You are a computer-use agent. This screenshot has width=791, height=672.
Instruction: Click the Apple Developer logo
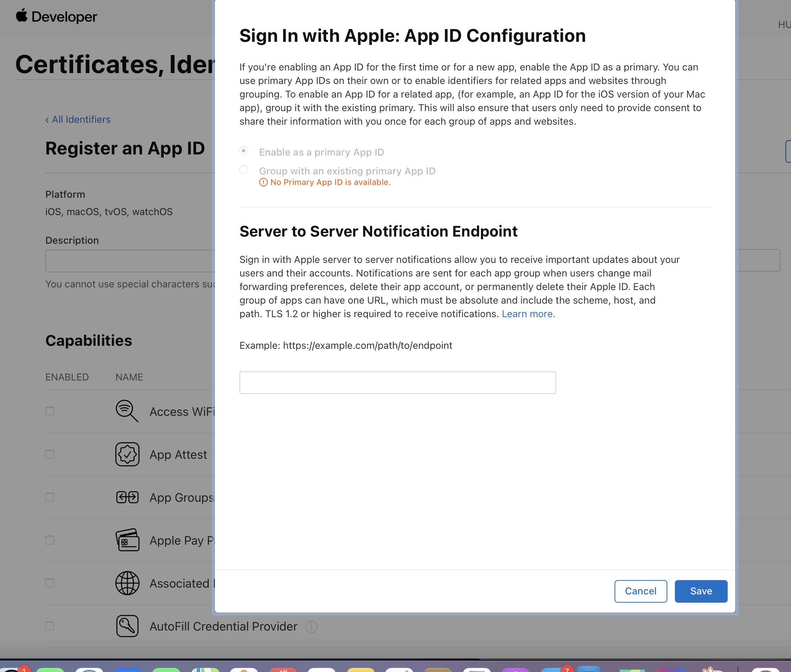[57, 16]
